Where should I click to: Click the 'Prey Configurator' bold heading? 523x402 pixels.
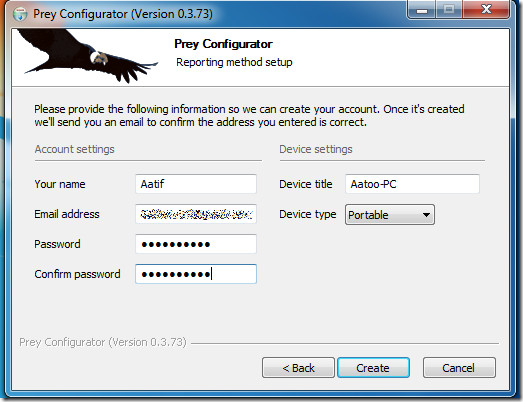coord(223,44)
